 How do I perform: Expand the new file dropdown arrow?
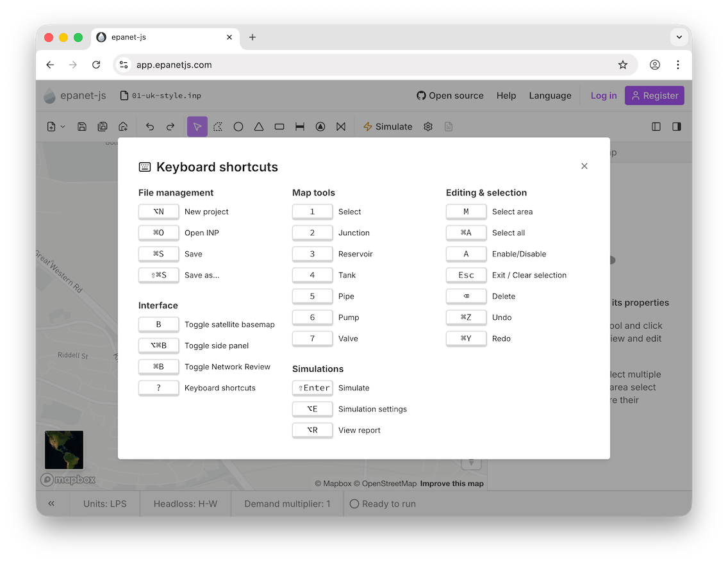[x=63, y=127]
